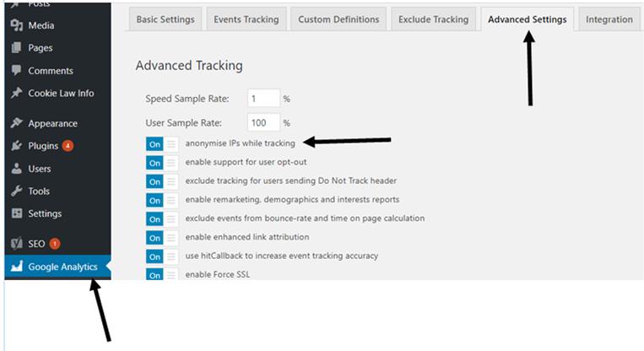This screenshot has height=351, width=644.
Task: Open the Custom Definitions tab
Action: 338,19
